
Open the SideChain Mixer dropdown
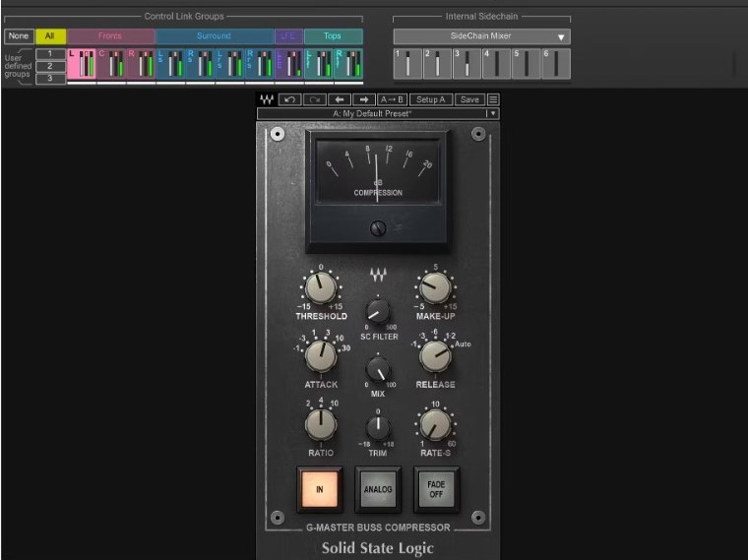[482, 36]
